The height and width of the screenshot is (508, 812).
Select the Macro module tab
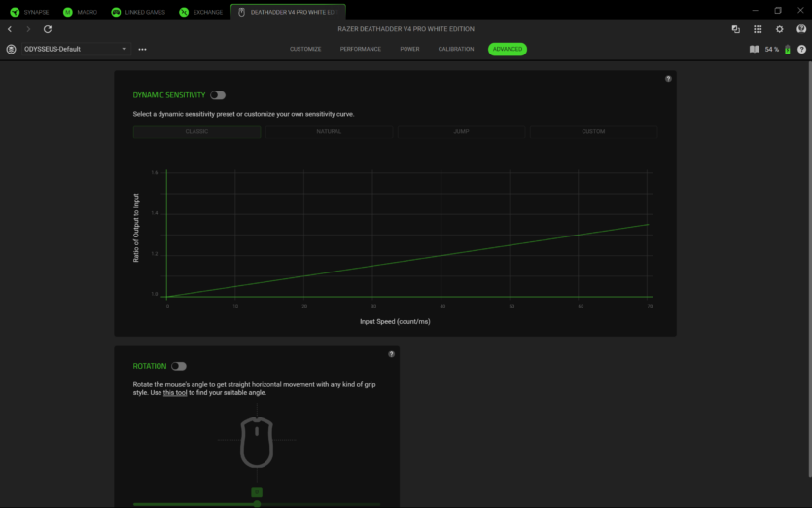tap(80, 12)
